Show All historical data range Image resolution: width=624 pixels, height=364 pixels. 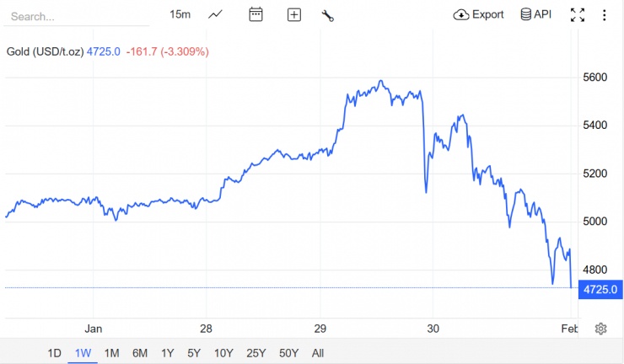click(x=318, y=353)
